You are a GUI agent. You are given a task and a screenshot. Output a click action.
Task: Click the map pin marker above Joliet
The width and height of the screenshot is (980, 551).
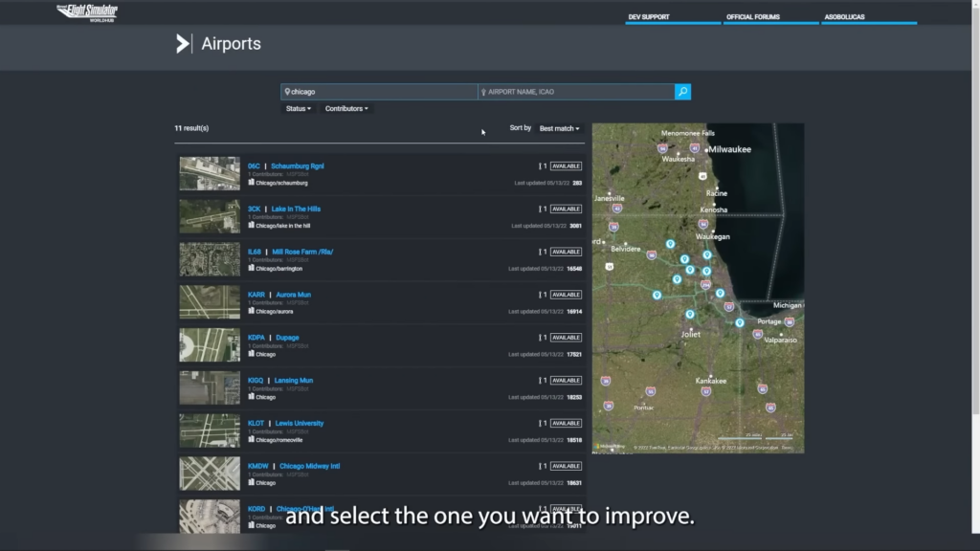tap(690, 314)
